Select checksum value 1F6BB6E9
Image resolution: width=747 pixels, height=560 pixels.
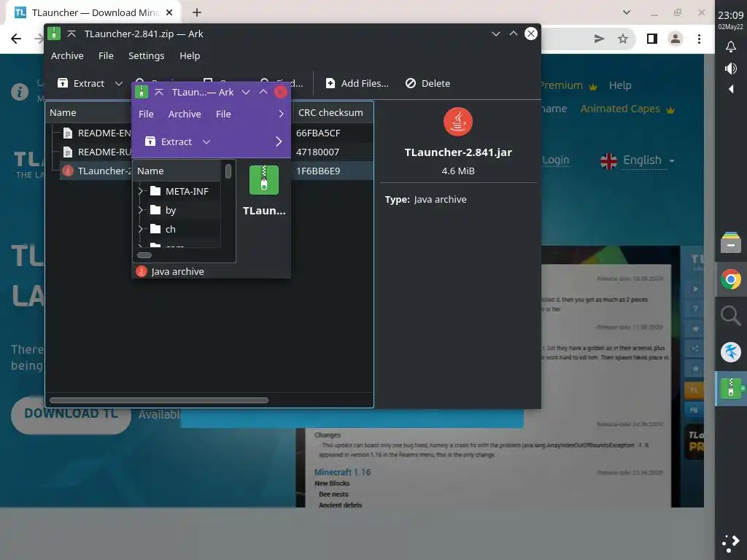[x=318, y=171]
